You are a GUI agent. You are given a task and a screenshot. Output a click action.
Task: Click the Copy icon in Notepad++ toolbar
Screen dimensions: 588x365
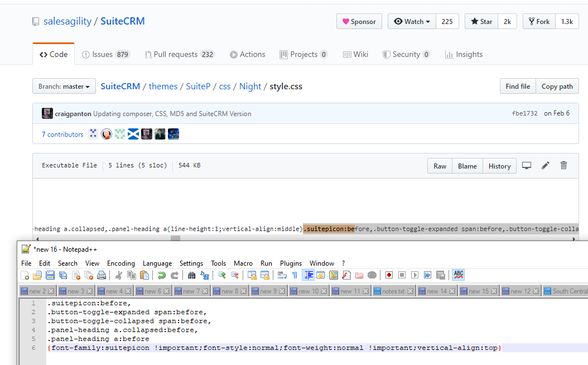(132, 275)
